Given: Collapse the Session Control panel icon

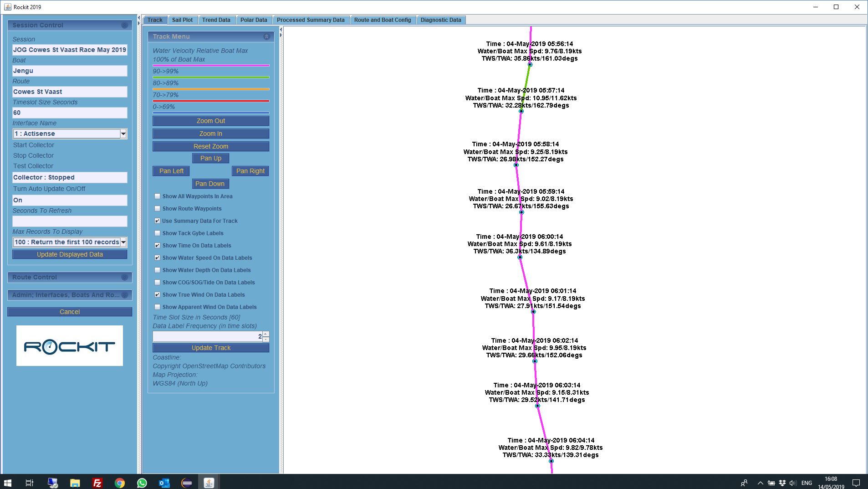Looking at the screenshot, I should (124, 26).
